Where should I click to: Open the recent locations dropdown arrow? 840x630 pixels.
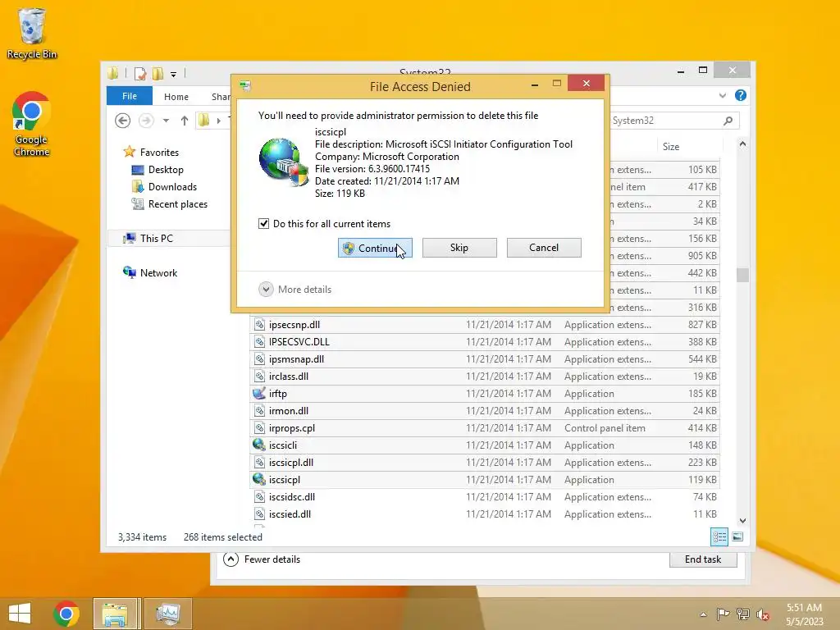coord(166,121)
